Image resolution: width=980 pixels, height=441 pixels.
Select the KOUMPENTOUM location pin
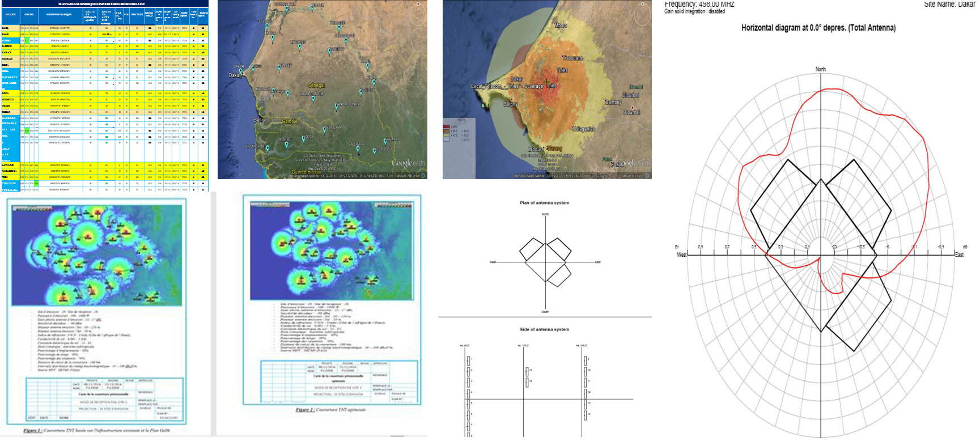[x=313, y=98]
